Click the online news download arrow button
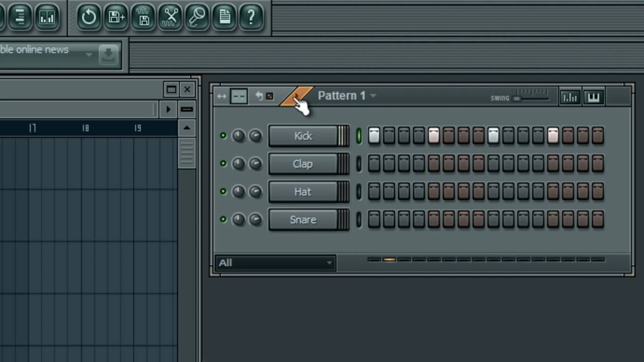This screenshot has height=362, width=644. point(109,54)
